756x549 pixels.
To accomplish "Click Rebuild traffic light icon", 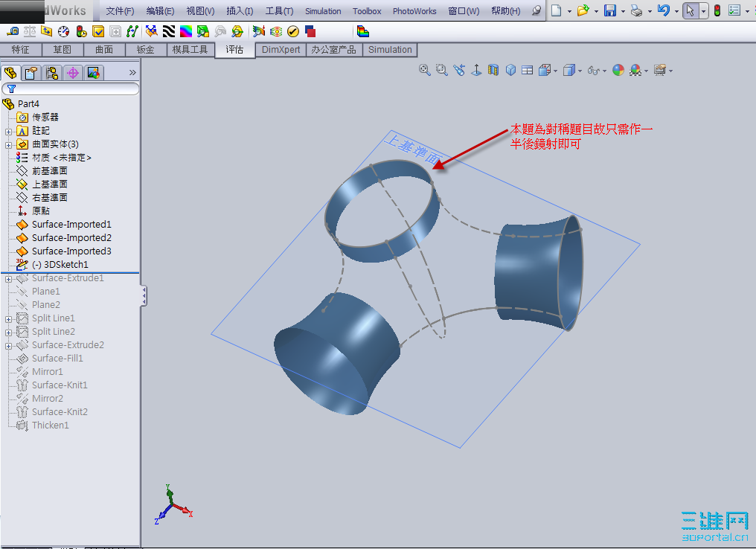I will click(717, 10).
